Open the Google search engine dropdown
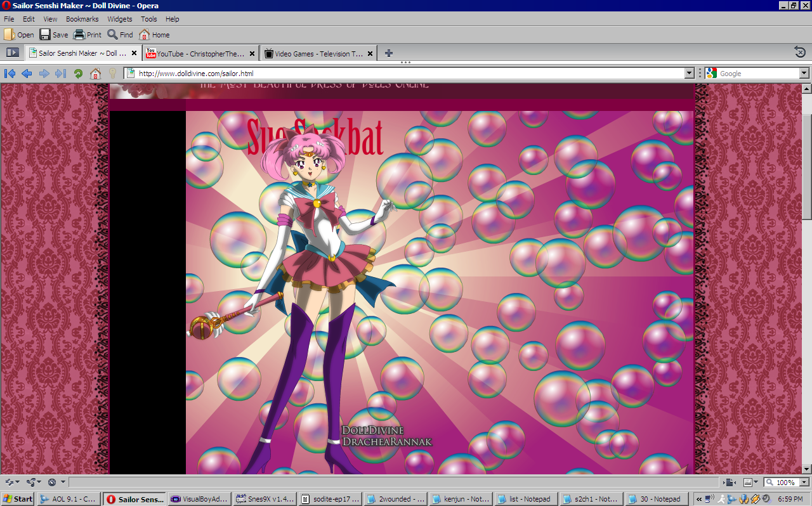812x506 pixels. point(711,74)
